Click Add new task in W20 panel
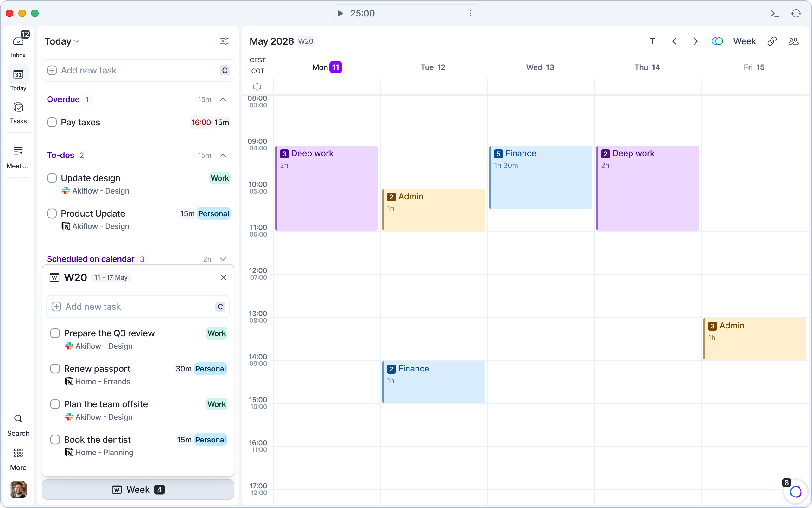Image resolution: width=812 pixels, height=508 pixels. [x=138, y=306]
